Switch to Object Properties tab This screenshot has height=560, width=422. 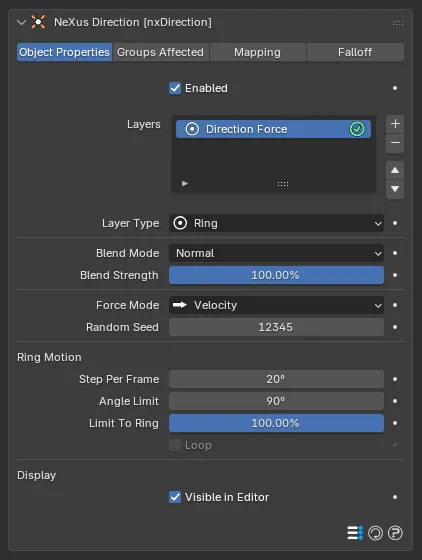click(x=64, y=52)
